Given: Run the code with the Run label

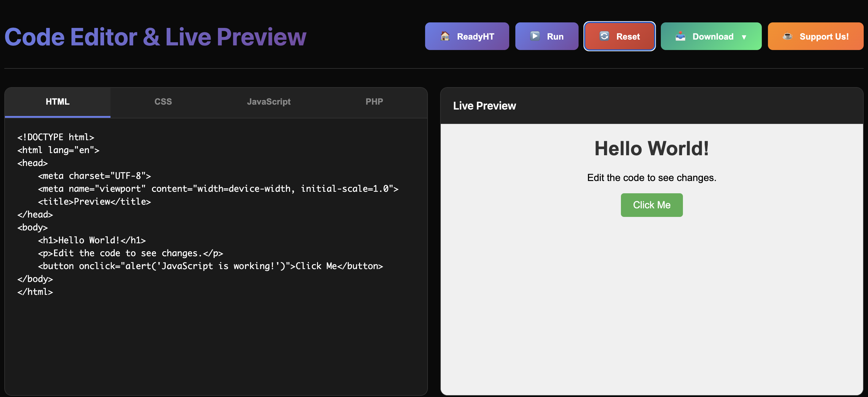Looking at the screenshot, I should [555, 37].
